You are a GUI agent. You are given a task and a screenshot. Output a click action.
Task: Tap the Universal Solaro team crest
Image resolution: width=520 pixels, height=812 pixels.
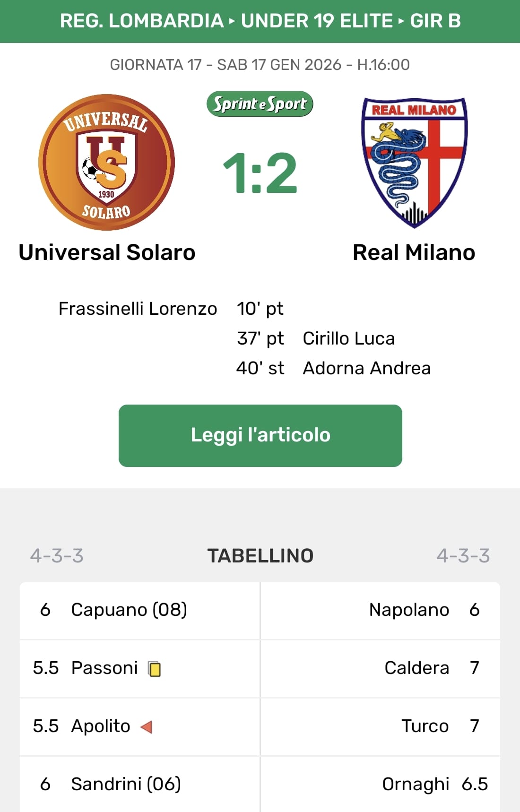click(106, 163)
